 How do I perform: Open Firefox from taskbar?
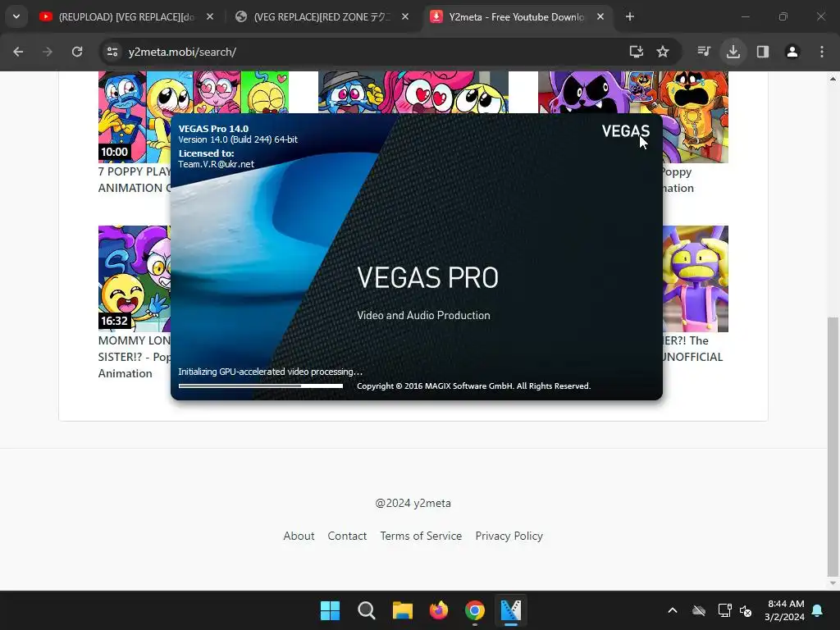point(439,610)
